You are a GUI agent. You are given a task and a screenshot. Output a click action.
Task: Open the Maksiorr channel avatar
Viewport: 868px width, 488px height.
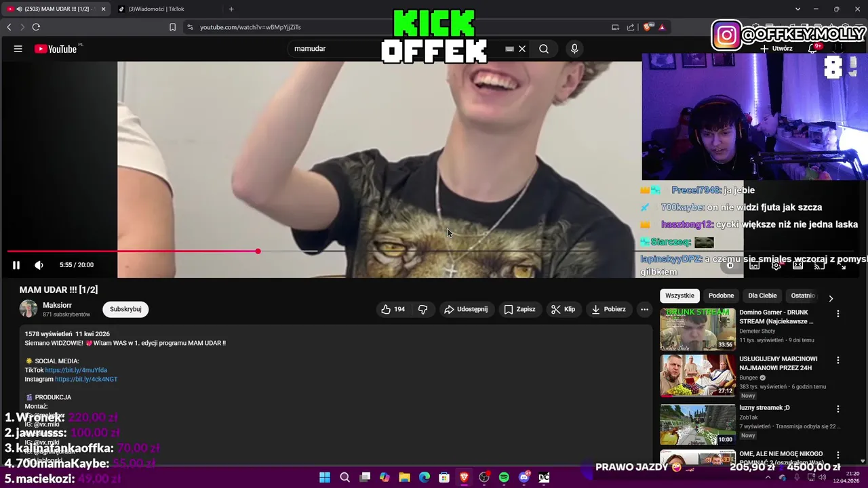(x=28, y=309)
